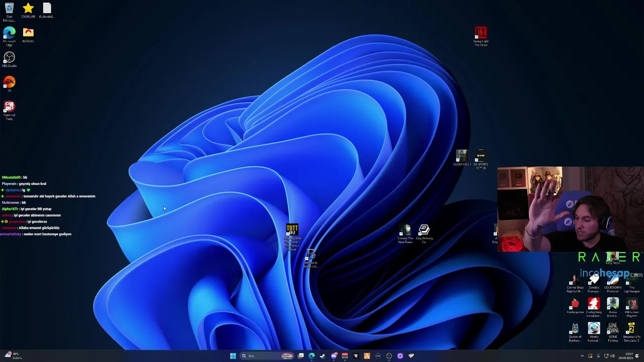This screenshot has width=644, height=362.
Task: Select the Arena Breakout desktop shortcut
Action: pos(613,308)
